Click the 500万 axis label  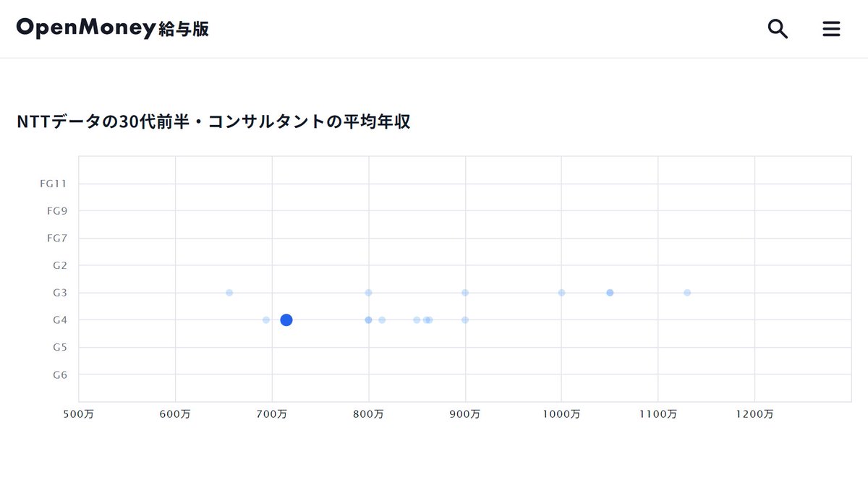[79, 414]
